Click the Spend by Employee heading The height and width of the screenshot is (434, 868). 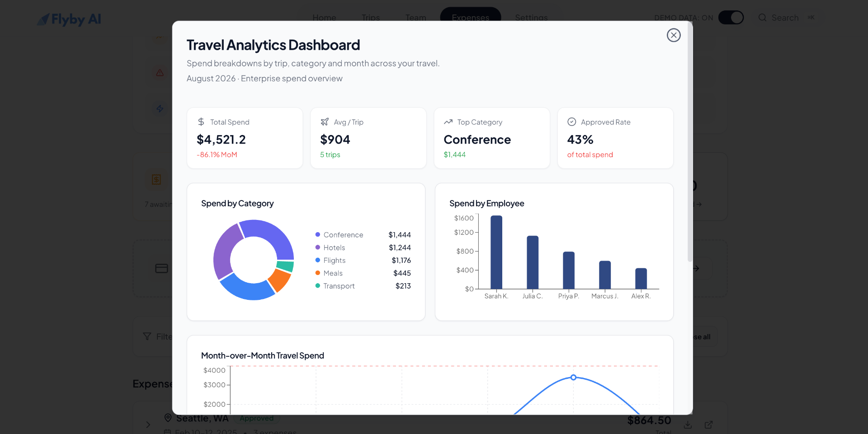[x=487, y=203]
